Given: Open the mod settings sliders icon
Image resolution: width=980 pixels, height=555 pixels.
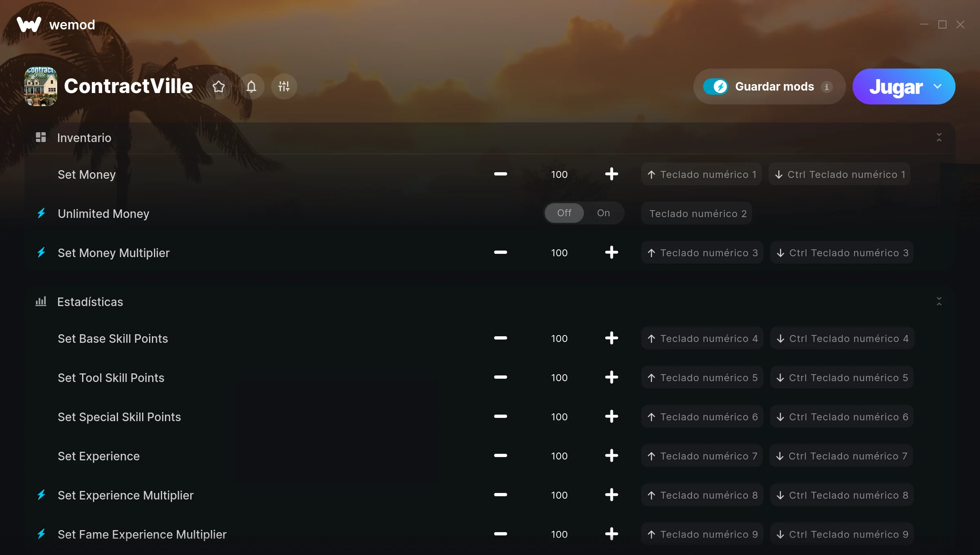Looking at the screenshot, I should pyautogui.click(x=284, y=87).
